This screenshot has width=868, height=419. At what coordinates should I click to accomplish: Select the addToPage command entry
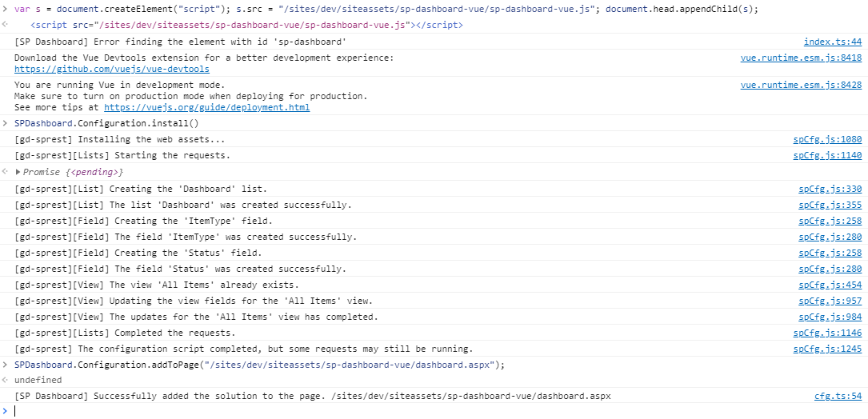(x=260, y=365)
